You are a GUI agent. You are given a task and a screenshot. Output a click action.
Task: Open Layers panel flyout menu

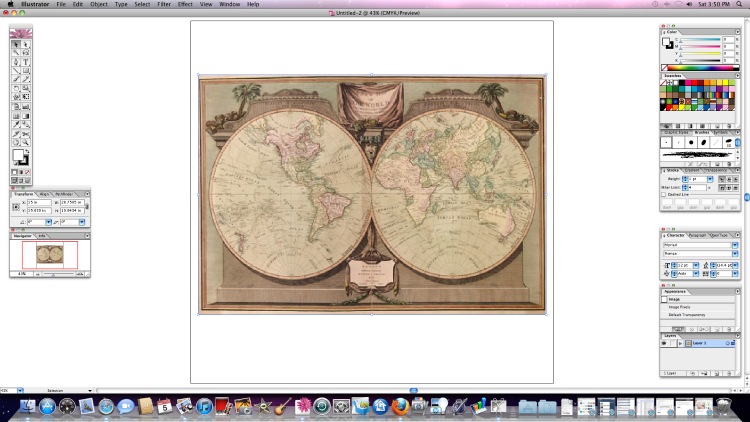738,336
